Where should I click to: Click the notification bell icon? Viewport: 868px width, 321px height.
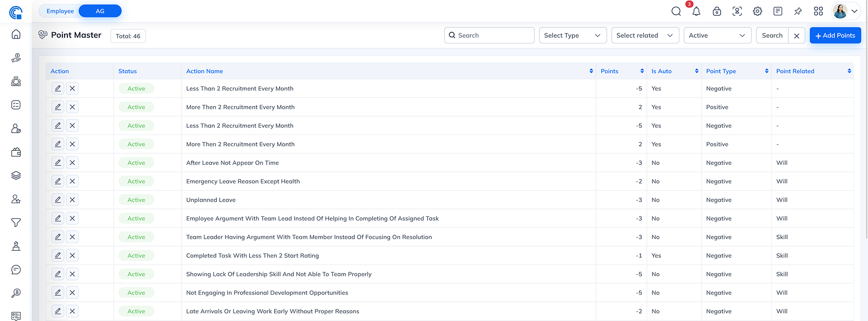pos(696,11)
